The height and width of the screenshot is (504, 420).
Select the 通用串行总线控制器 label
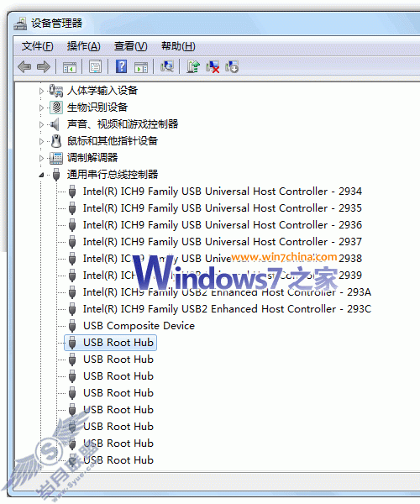point(113,175)
